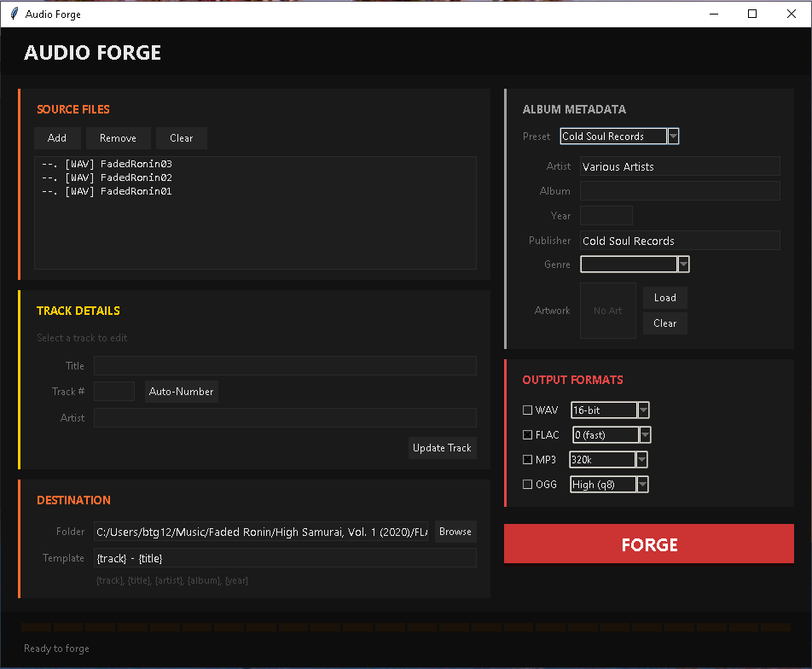Screen dimensions: 812x669
Task: Add new source files
Action: pyautogui.click(x=57, y=137)
